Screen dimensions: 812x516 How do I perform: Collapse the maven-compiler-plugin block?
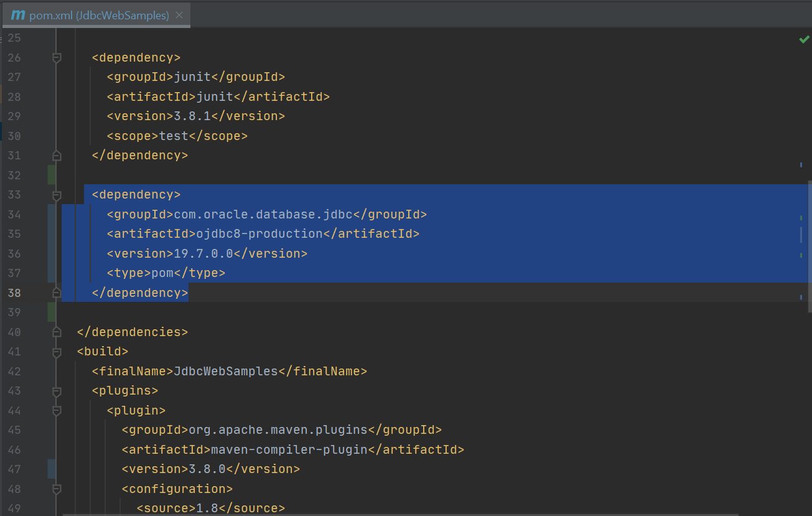click(56, 410)
